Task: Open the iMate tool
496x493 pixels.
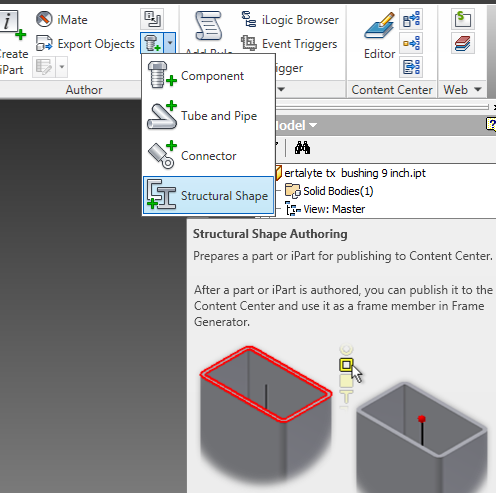Action: pyautogui.click(x=62, y=20)
